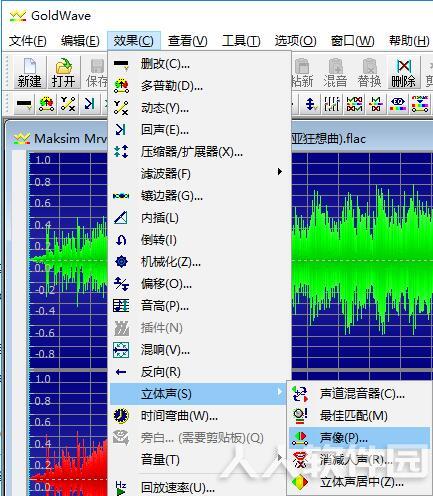
Task: Click the Doppler effect icon in effects toolbar
Action: pyautogui.click(x=47, y=104)
